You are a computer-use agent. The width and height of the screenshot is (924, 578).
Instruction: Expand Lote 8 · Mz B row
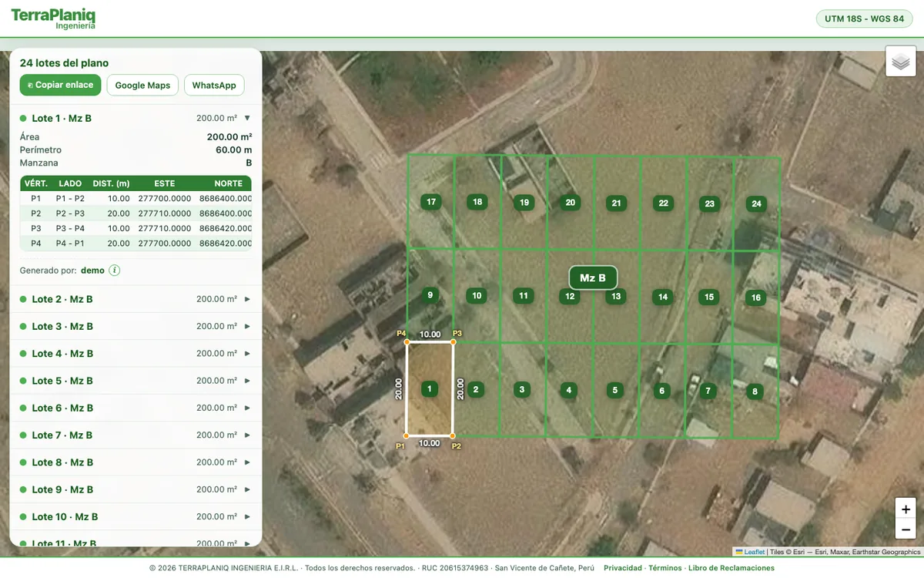(x=136, y=462)
